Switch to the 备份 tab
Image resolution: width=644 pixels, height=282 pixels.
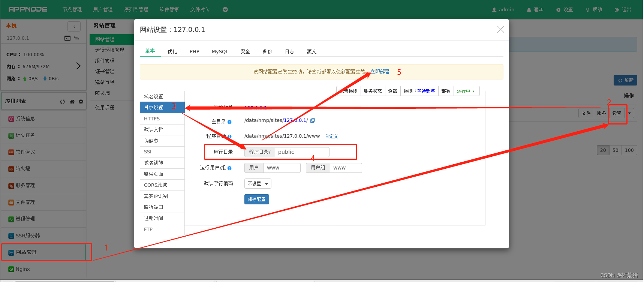click(x=267, y=51)
